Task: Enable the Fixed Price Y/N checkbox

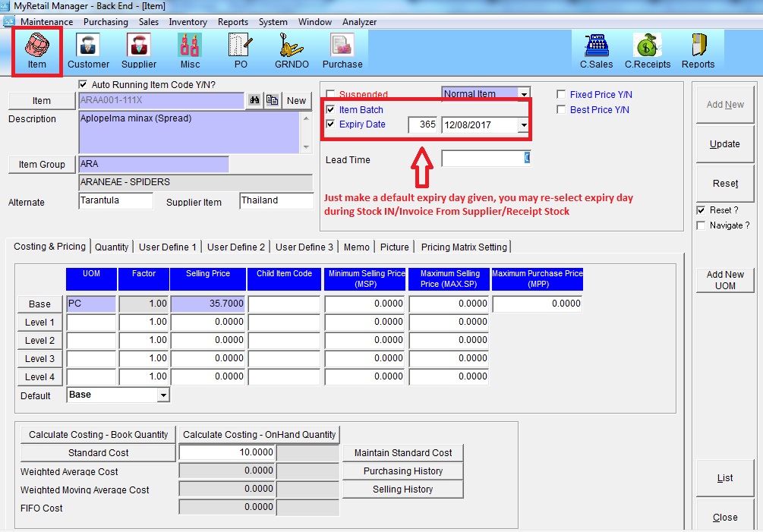Action: (561, 95)
